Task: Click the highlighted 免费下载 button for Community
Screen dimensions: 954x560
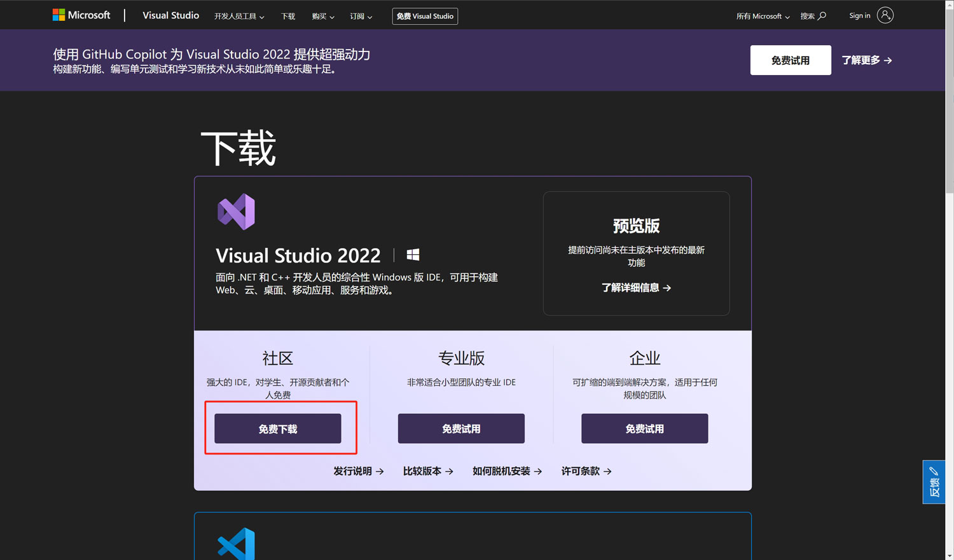Action: coord(278,428)
